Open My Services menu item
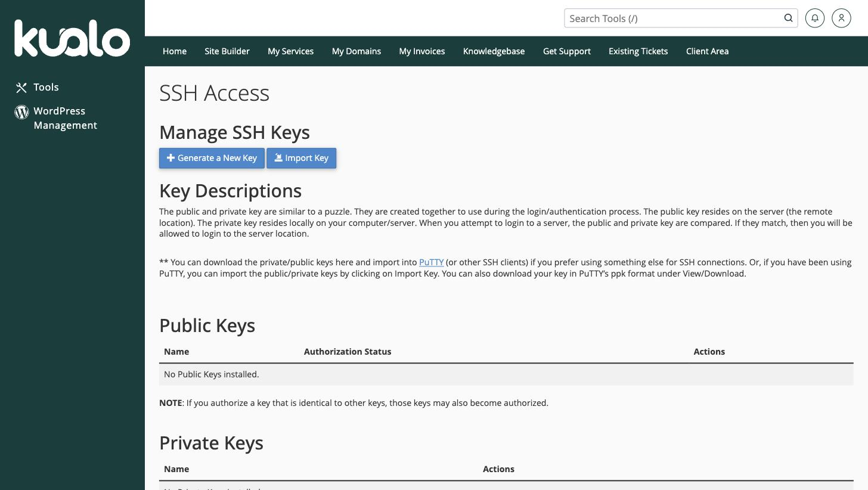This screenshot has width=868, height=490. [290, 51]
